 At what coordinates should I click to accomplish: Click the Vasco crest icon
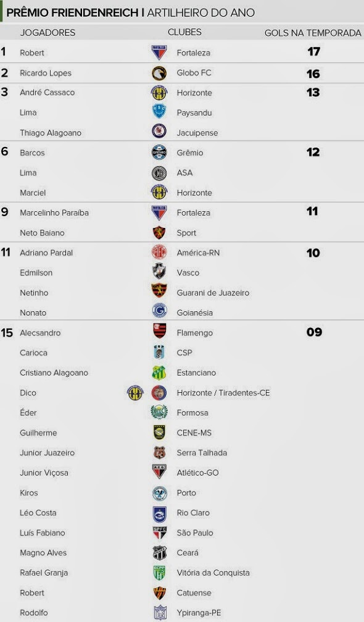(x=159, y=272)
